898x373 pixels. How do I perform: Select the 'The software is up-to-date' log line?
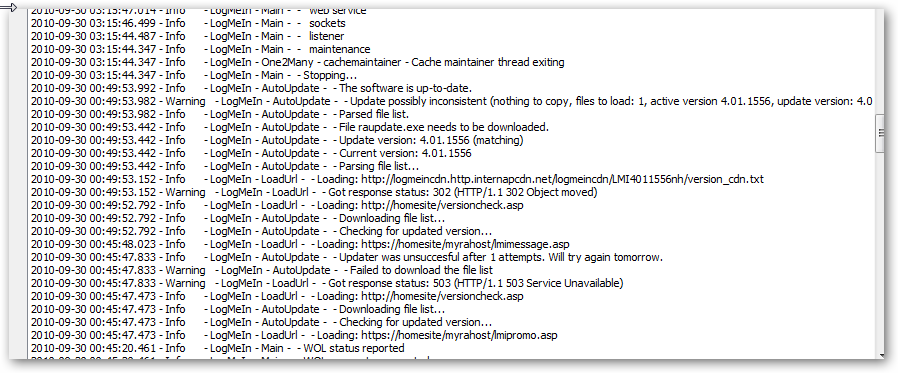point(251,88)
